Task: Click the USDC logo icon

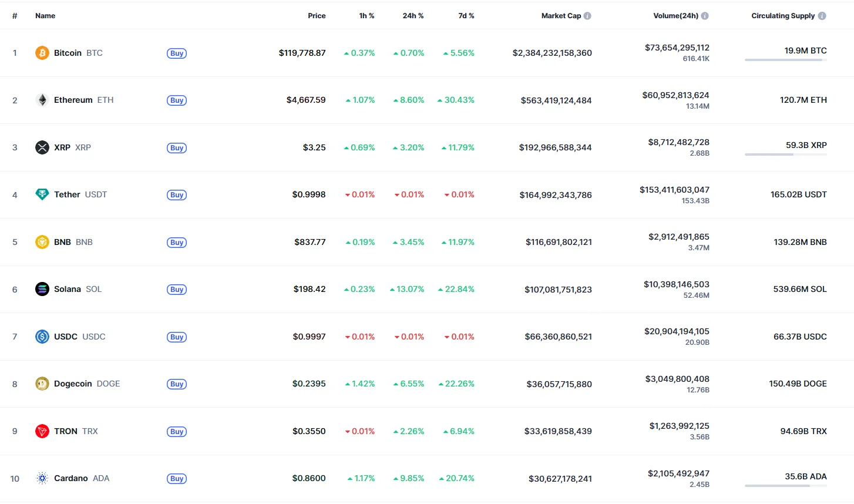Action: pyautogui.click(x=42, y=337)
